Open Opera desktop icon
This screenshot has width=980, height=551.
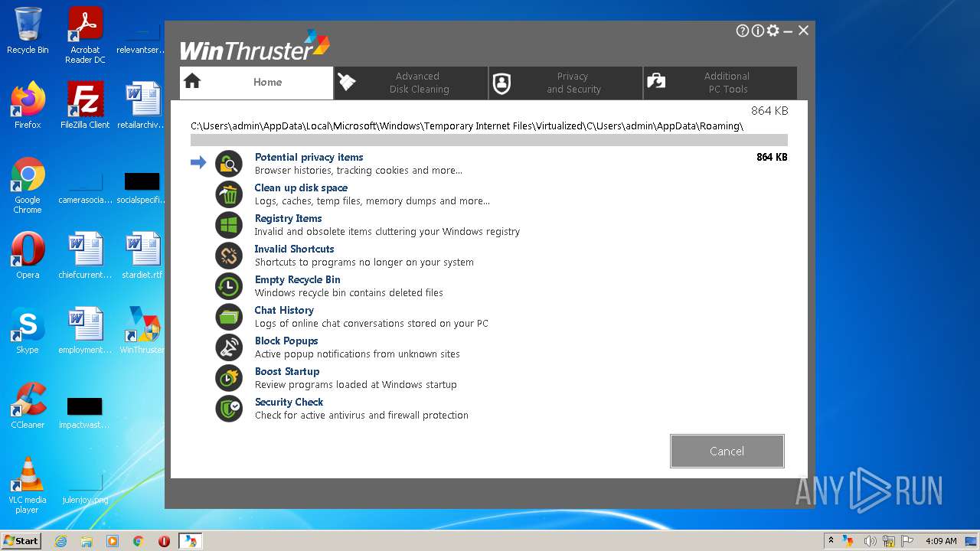28,256
